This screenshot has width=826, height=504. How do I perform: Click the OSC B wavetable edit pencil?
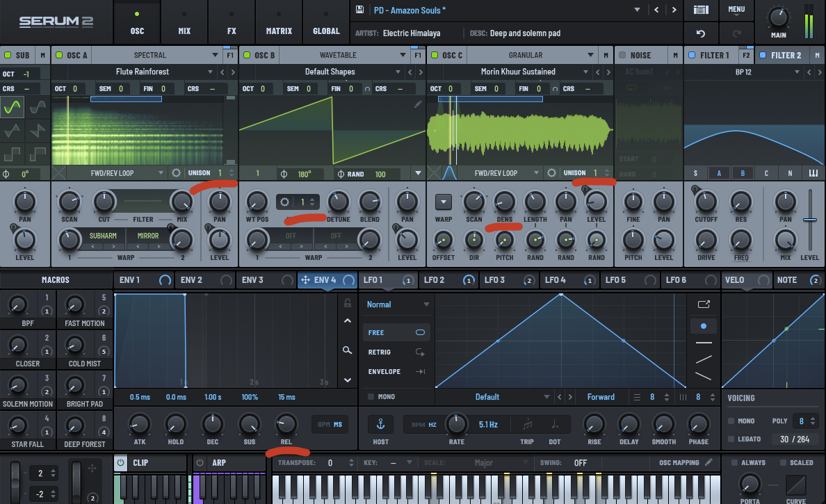click(418, 104)
